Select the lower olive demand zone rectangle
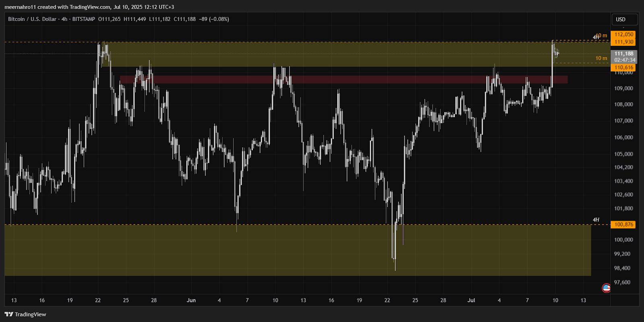This screenshot has width=644, height=322. tap(298, 250)
